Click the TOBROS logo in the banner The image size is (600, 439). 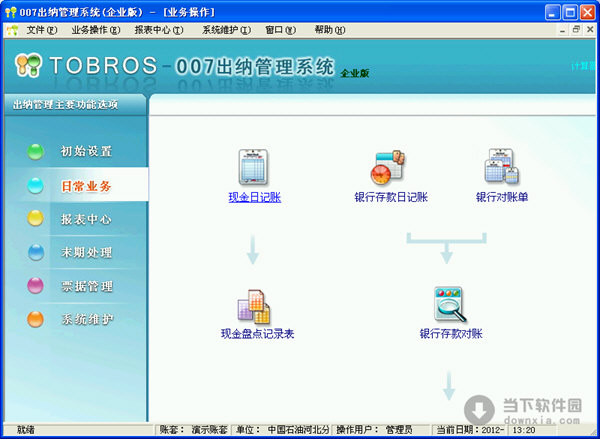coord(86,65)
